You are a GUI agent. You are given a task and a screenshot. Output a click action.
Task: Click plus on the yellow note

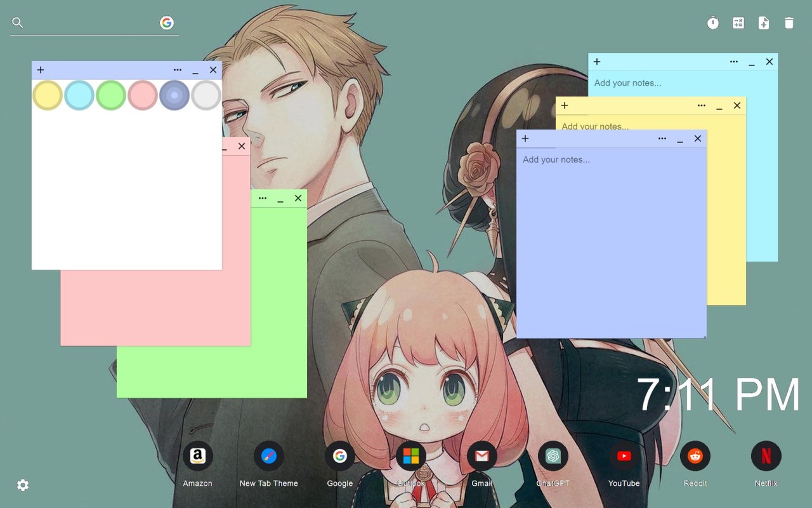click(565, 105)
